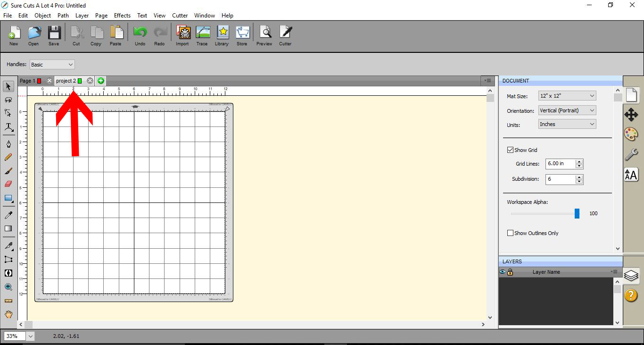The height and width of the screenshot is (345, 644).
Task: Select the arrow Selection tool
Action: [8, 86]
